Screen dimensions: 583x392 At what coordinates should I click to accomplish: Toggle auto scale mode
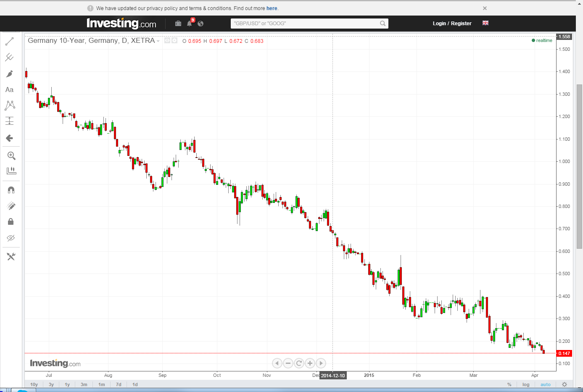point(546,384)
